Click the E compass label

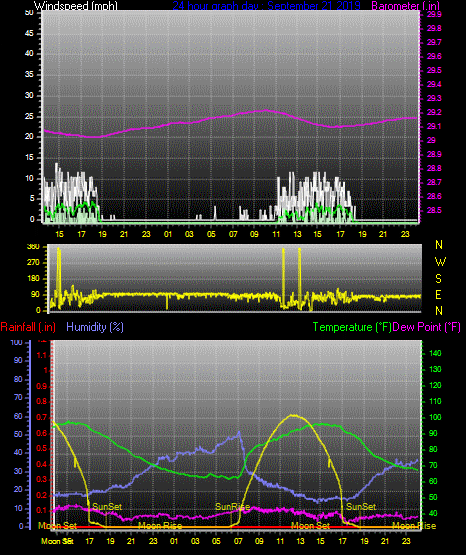coord(438,295)
